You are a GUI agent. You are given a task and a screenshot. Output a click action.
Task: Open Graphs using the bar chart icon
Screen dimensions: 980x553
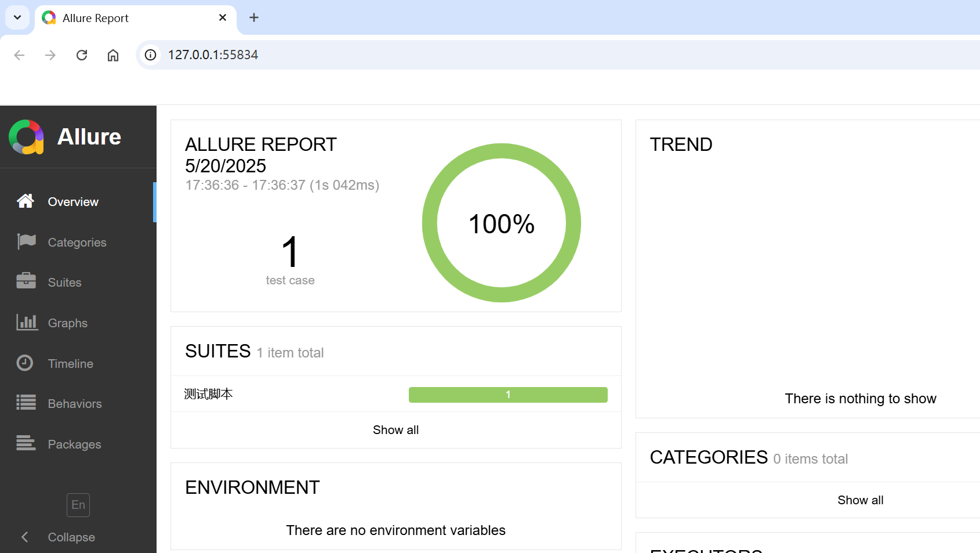pos(27,323)
